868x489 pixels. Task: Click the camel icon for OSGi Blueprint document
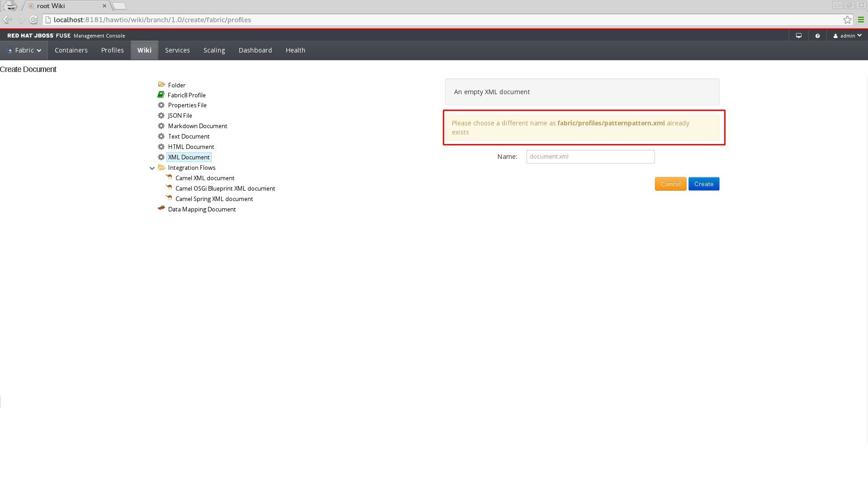pos(169,187)
